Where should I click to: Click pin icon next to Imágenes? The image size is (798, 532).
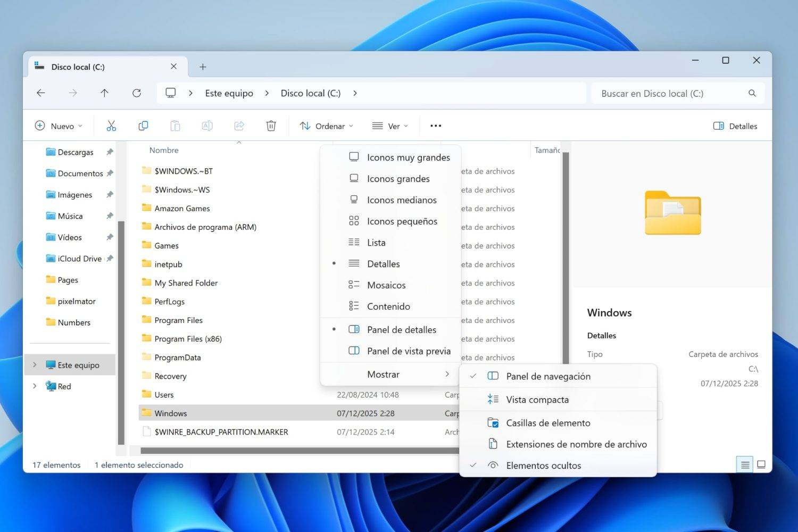110,195
